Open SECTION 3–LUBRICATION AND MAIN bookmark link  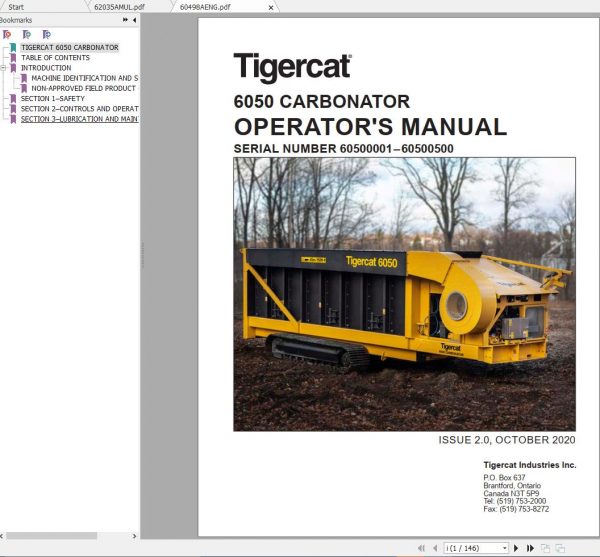tap(80, 119)
